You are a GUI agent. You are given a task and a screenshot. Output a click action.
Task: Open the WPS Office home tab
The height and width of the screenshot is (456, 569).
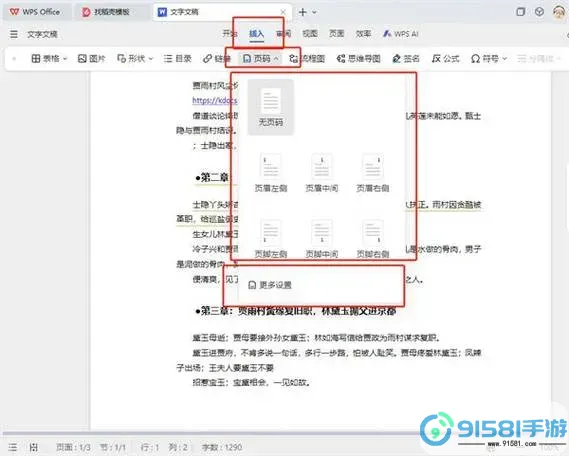[35, 12]
